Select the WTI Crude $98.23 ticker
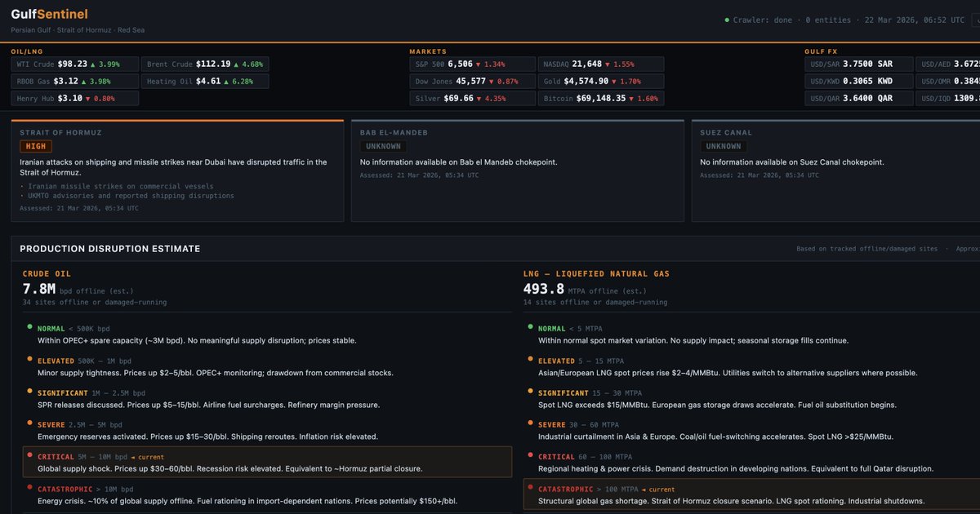The width and height of the screenshot is (980, 514). 75,64
